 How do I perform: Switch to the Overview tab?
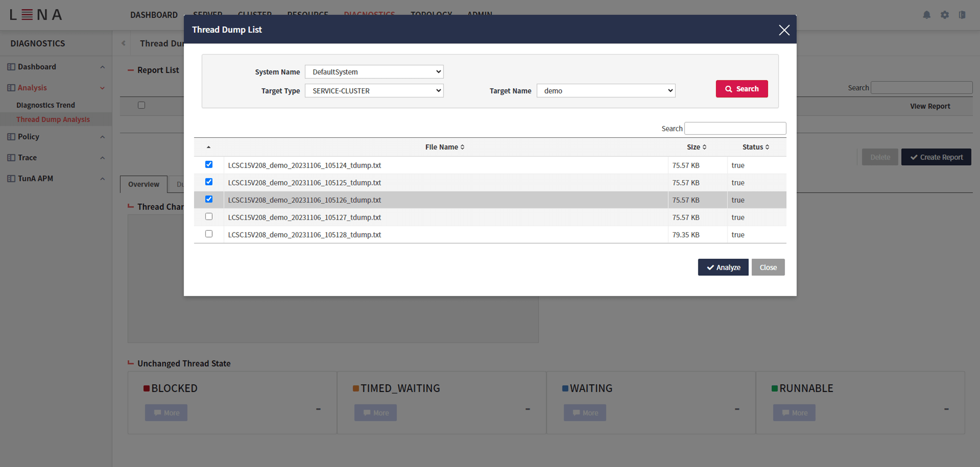143,184
